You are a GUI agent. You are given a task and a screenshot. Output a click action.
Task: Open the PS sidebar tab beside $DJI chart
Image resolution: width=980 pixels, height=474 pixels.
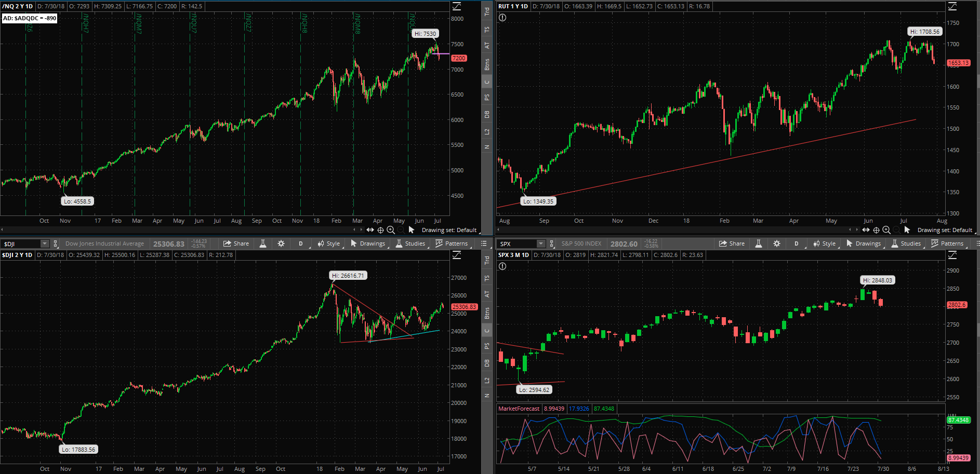(x=487, y=346)
